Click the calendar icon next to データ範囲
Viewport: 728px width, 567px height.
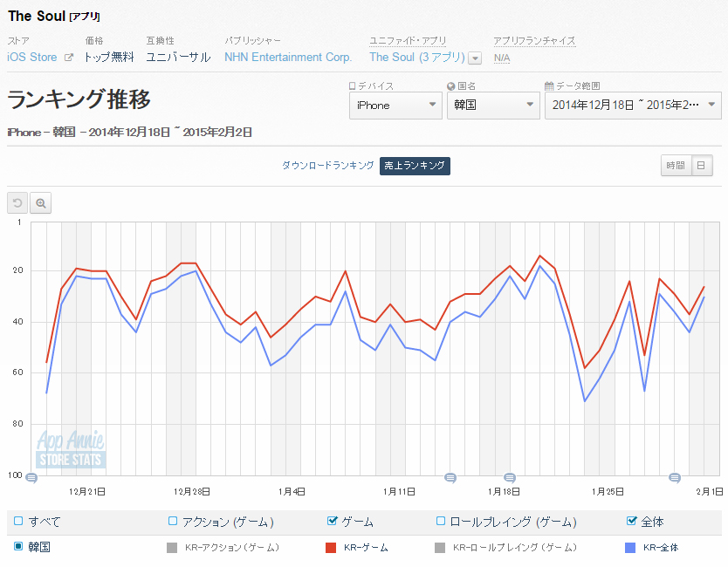coord(549,85)
